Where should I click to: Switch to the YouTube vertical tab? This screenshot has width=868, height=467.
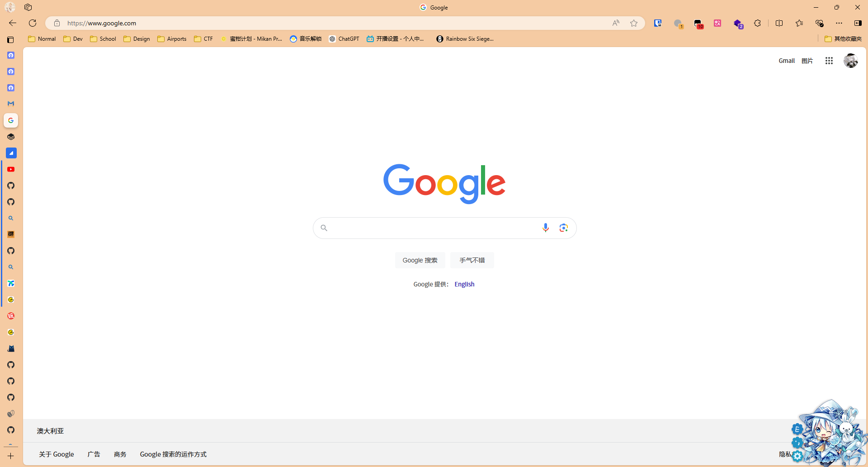(x=11, y=169)
